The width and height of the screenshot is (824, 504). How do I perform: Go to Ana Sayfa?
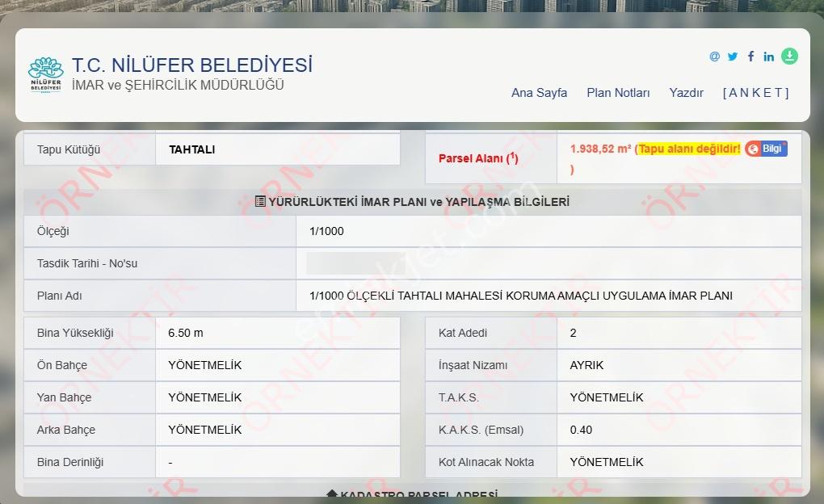pos(539,93)
